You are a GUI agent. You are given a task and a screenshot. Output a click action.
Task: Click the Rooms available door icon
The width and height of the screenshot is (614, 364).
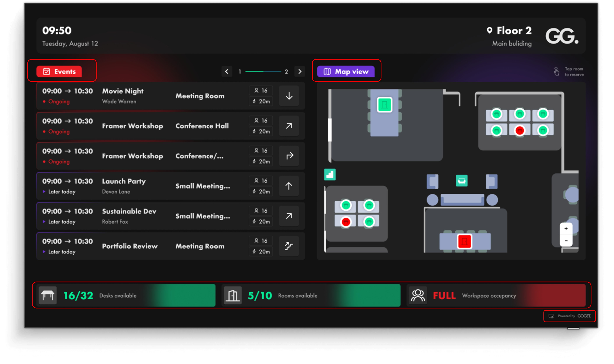tap(233, 296)
